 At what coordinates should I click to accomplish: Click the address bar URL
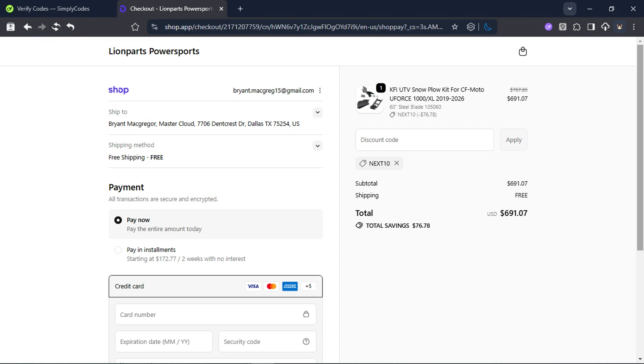(x=304, y=27)
